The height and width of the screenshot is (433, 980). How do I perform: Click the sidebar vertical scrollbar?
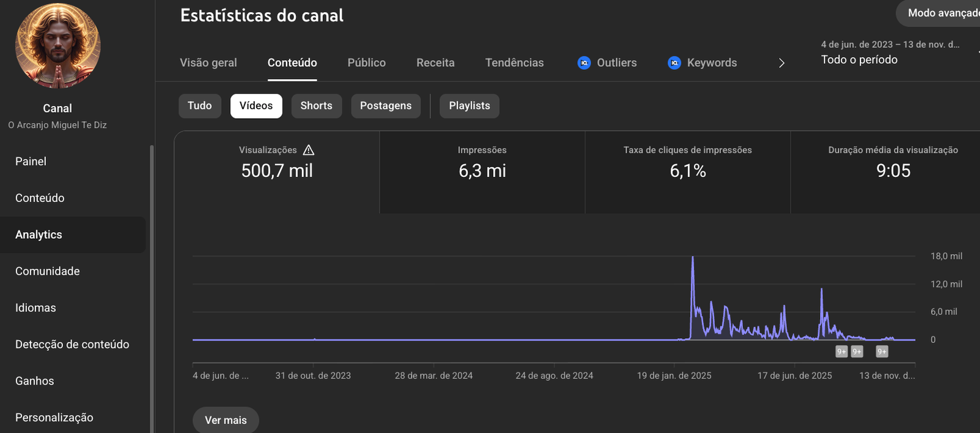(x=152, y=288)
